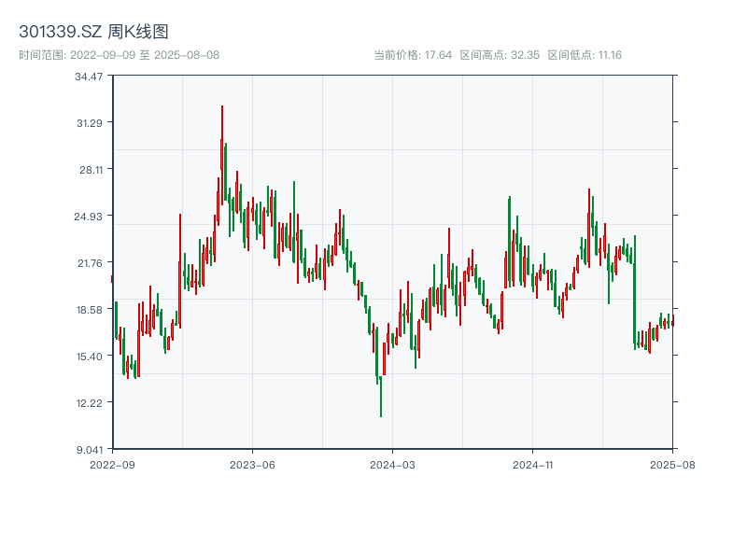Screen dimensions: 747x560
Task: Click the interval high label 区间高点: 32.35
Action: pyautogui.click(x=500, y=55)
